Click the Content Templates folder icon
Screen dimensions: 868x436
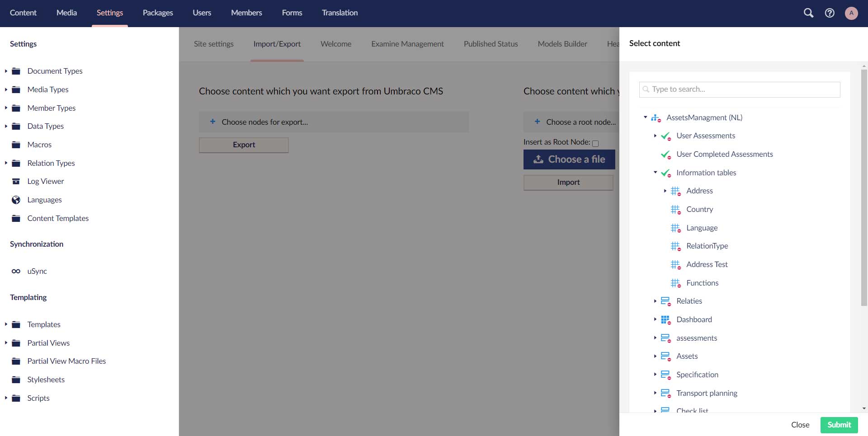(16, 218)
